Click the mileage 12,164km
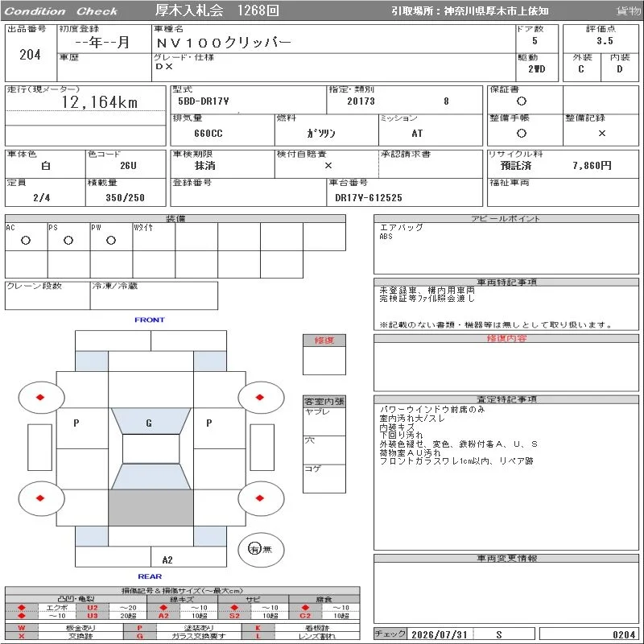This screenshot has width=644, height=644. [x=99, y=102]
